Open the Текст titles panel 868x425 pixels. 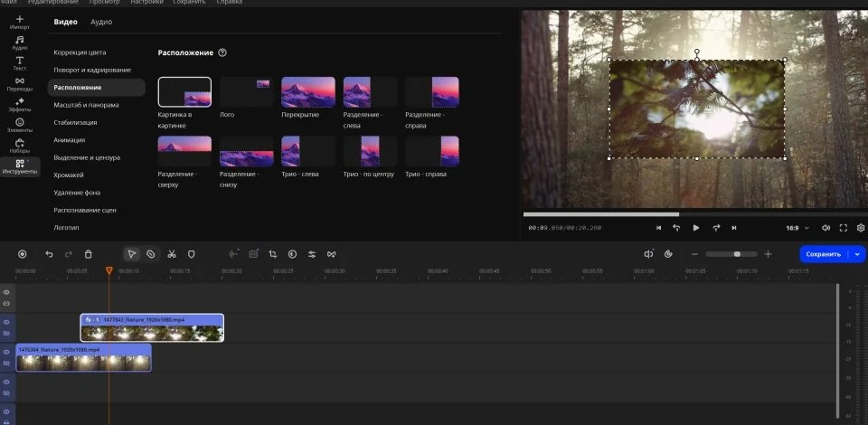20,63
